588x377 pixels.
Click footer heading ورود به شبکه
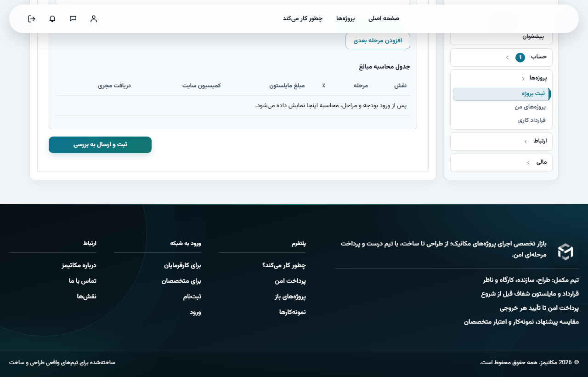186,243
